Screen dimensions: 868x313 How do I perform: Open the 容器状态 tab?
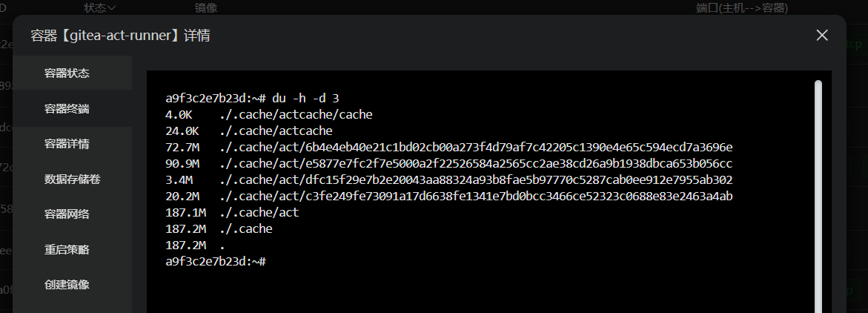click(x=67, y=73)
